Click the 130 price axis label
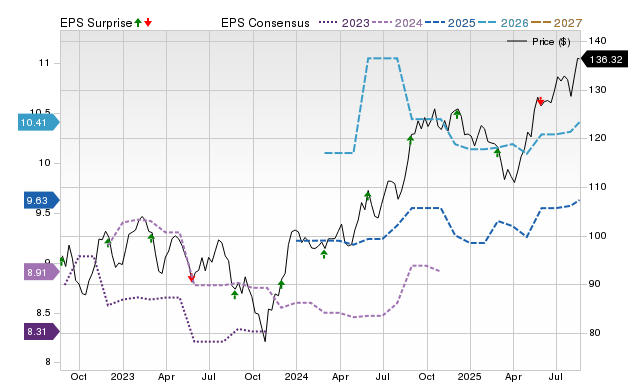640x382 pixels. (x=598, y=90)
